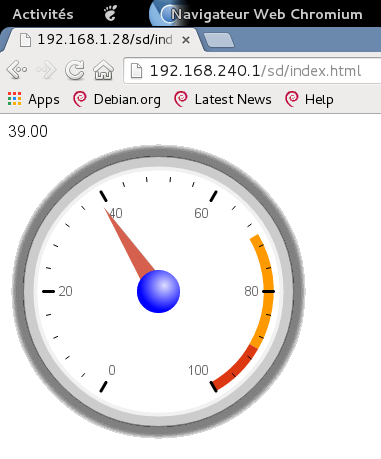This screenshot has width=381, height=459.
Task: Click the 39.00 value text
Action: coord(28,131)
